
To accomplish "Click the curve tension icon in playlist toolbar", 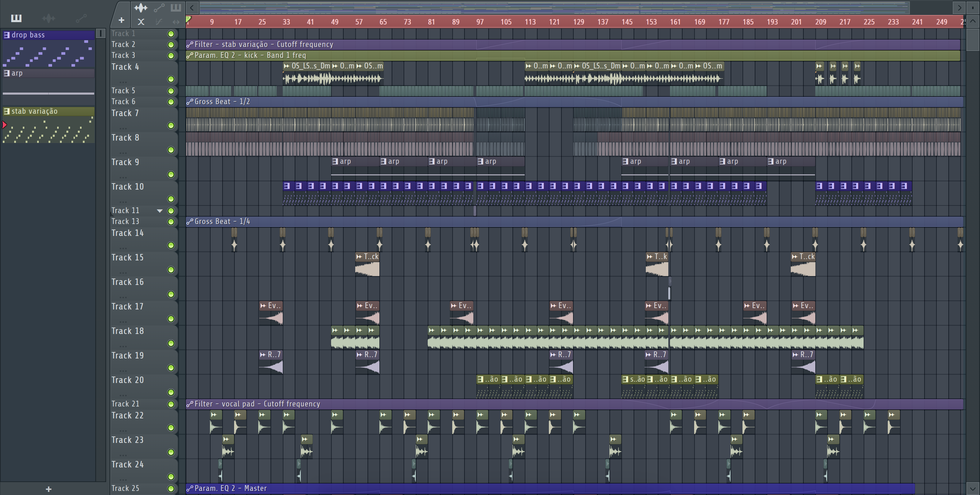I will [159, 22].
